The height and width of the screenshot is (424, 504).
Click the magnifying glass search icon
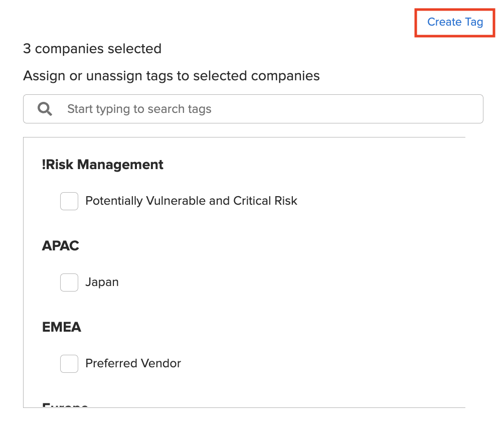click(x=45, y=109)
